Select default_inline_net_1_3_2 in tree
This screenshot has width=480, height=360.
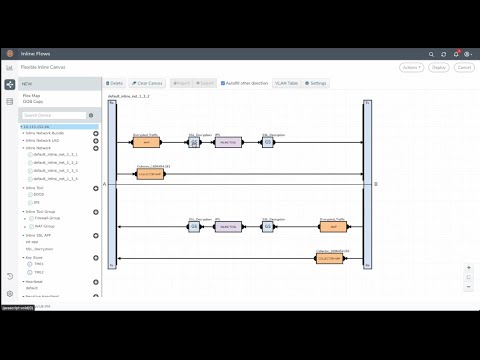55,163
